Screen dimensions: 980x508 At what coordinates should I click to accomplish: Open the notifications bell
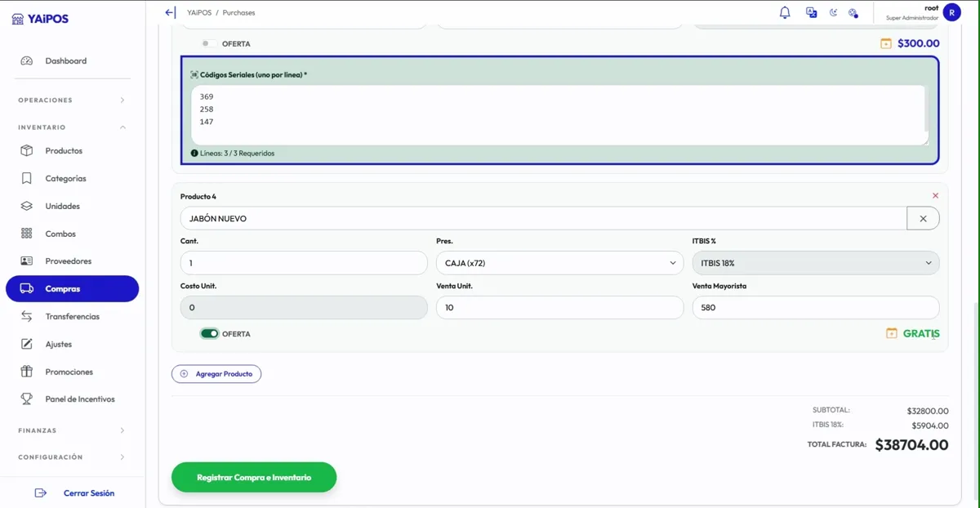click(x=785, y=12)
